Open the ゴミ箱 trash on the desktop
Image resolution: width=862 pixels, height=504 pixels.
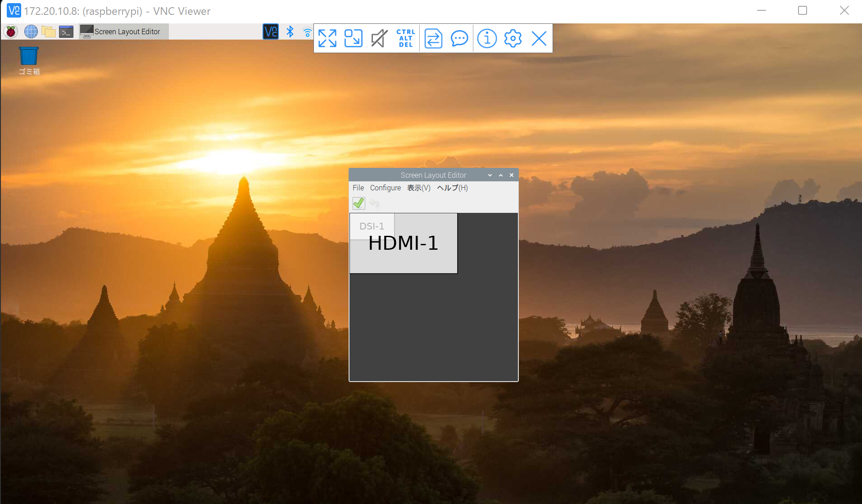coord(28,56)
